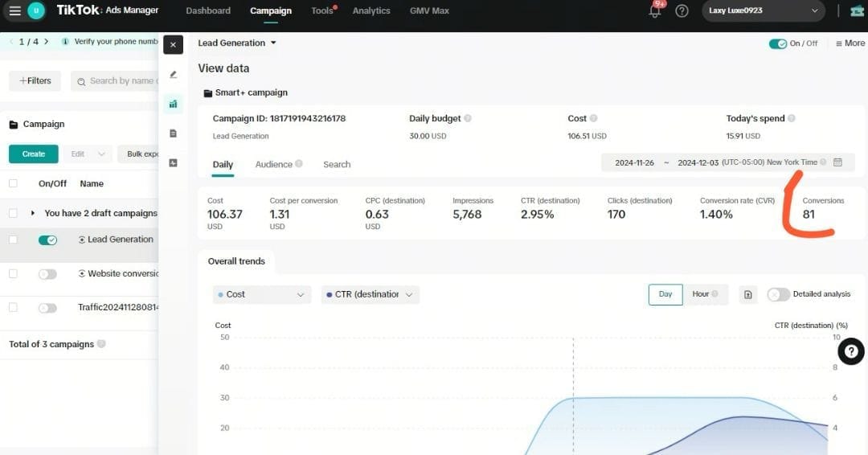Click the info icon next to Cost

click(593, 118)
